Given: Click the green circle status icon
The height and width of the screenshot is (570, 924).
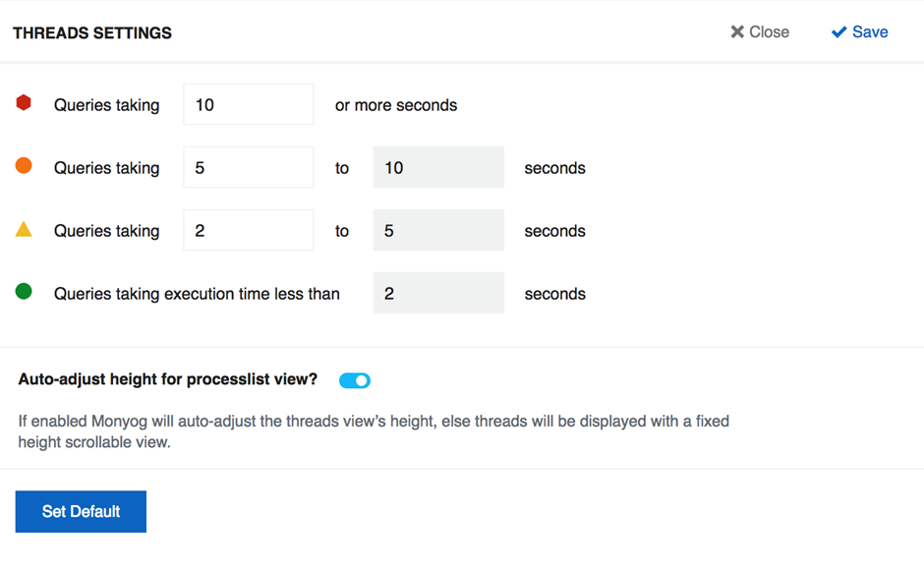Looking at the screenshot, I should point(24,292).
